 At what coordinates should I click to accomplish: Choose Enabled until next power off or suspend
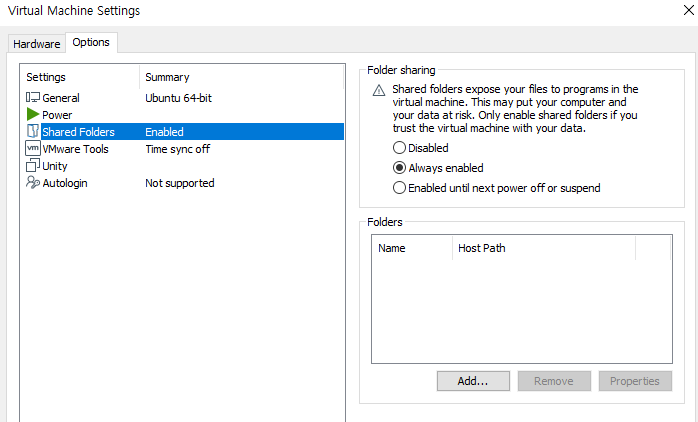click(399, 188)
